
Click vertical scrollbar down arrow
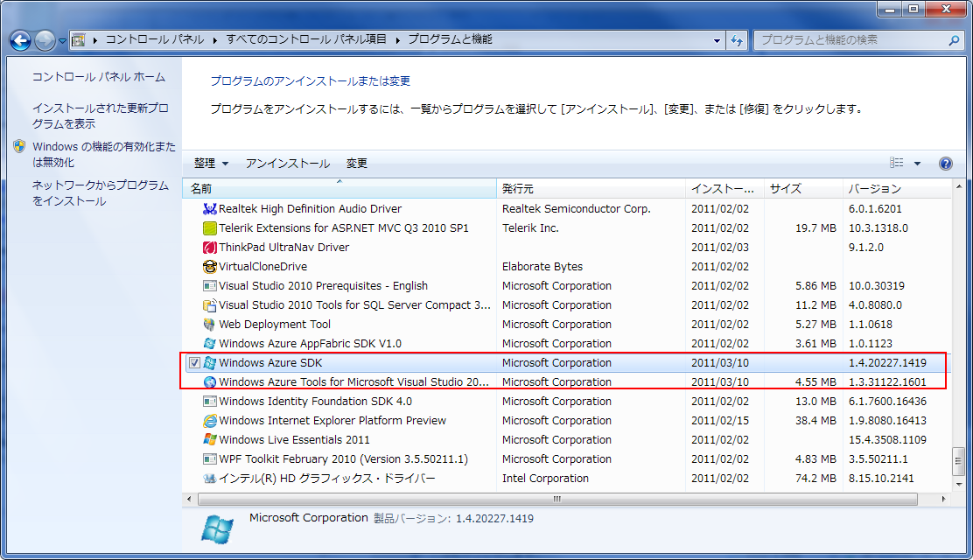click(x=959, y=484)
